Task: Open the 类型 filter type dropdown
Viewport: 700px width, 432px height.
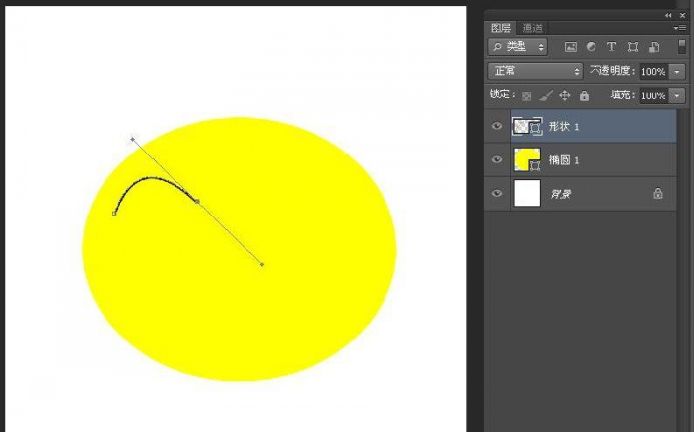Action: [518, 47]
